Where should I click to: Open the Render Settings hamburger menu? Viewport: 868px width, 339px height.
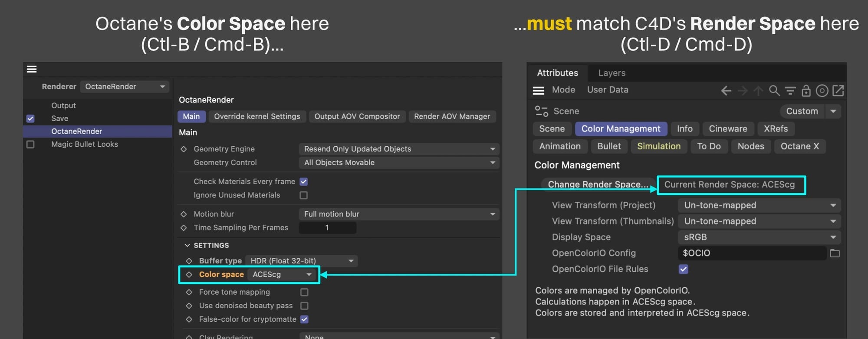32,69
